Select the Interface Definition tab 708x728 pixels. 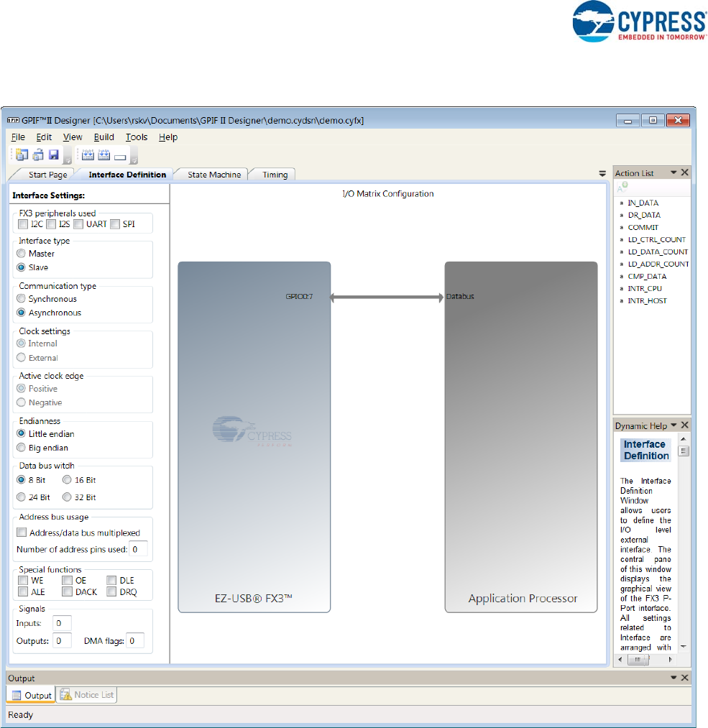tap(127, 175)
